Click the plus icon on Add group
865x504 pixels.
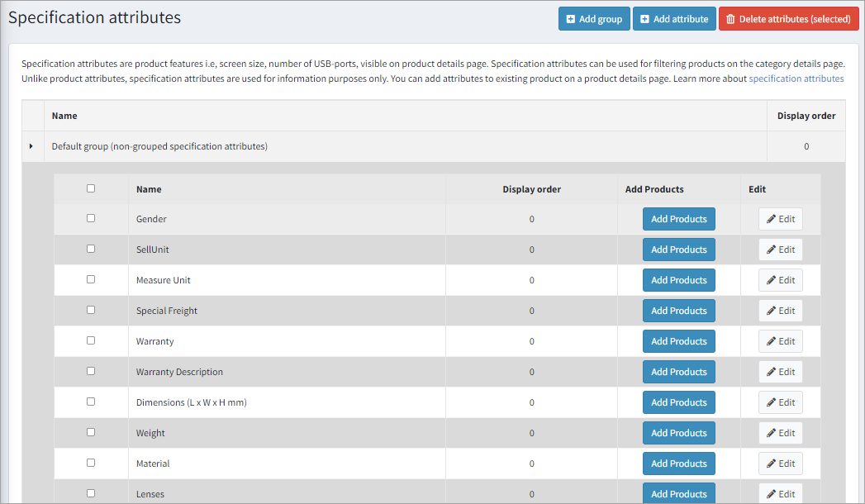click(x=570, y=19)
